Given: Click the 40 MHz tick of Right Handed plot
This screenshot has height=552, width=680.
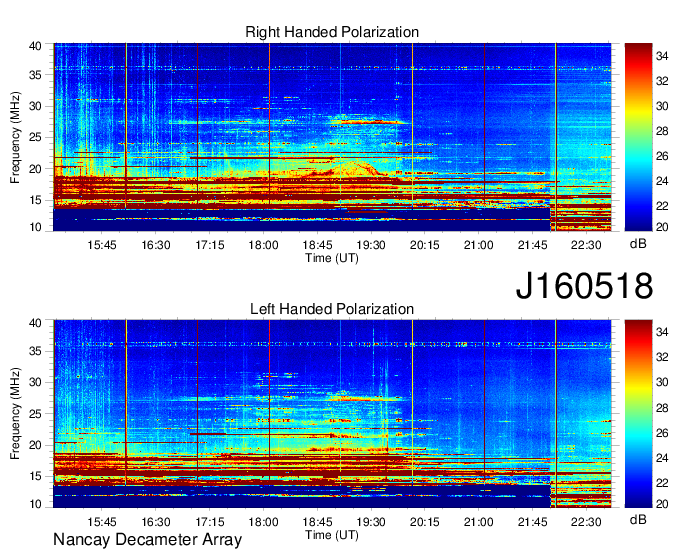Looking at the screenshot, I should 35,46.
